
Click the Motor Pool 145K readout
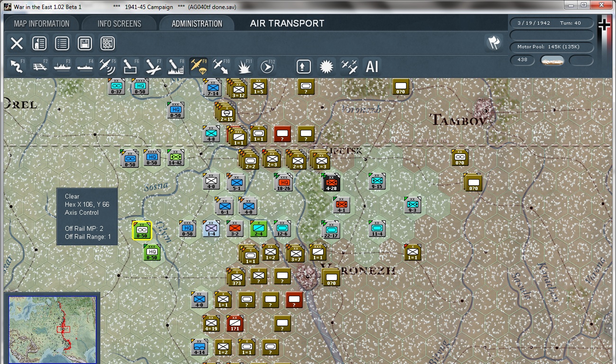tap(552, 47)
